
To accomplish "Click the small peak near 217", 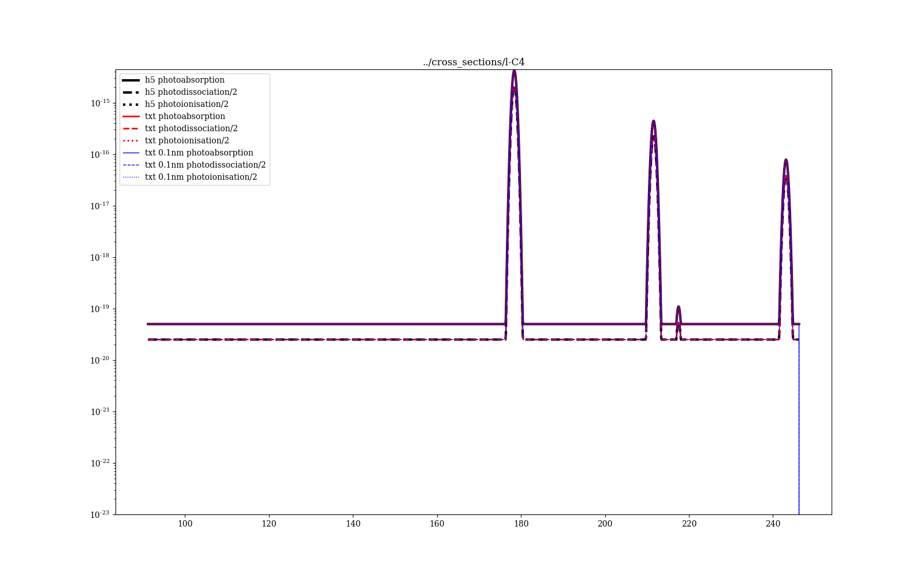I will (x=679, y=307).
